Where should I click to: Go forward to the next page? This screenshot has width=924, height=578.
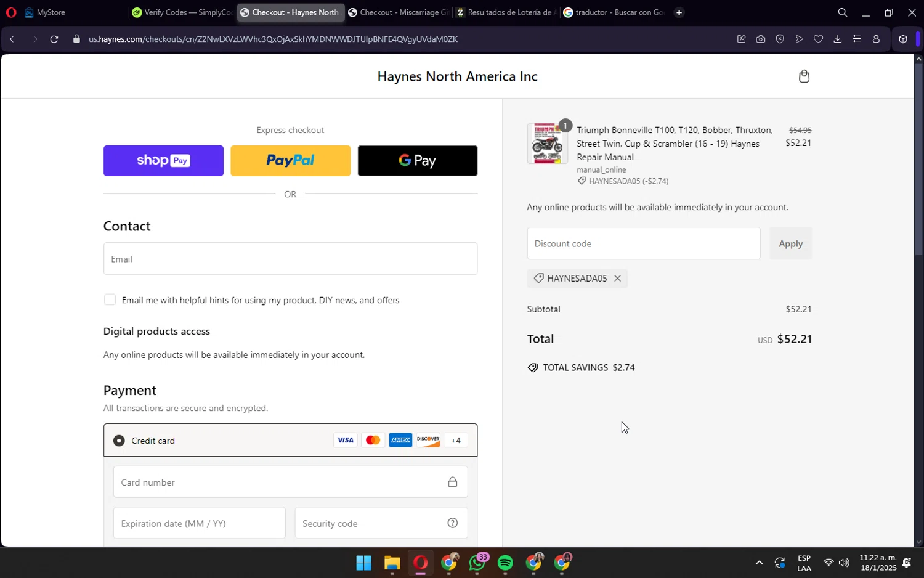(34, 39)
